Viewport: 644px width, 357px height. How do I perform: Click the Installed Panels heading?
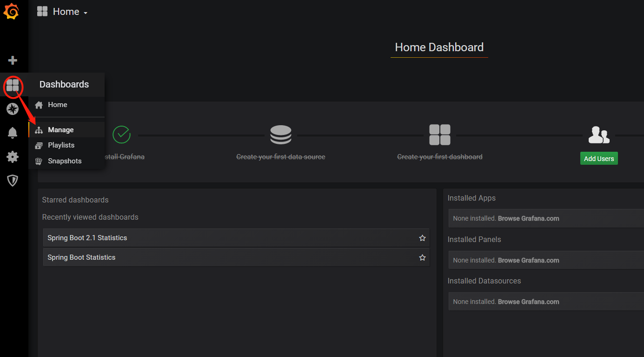click(x=474, y=239)
